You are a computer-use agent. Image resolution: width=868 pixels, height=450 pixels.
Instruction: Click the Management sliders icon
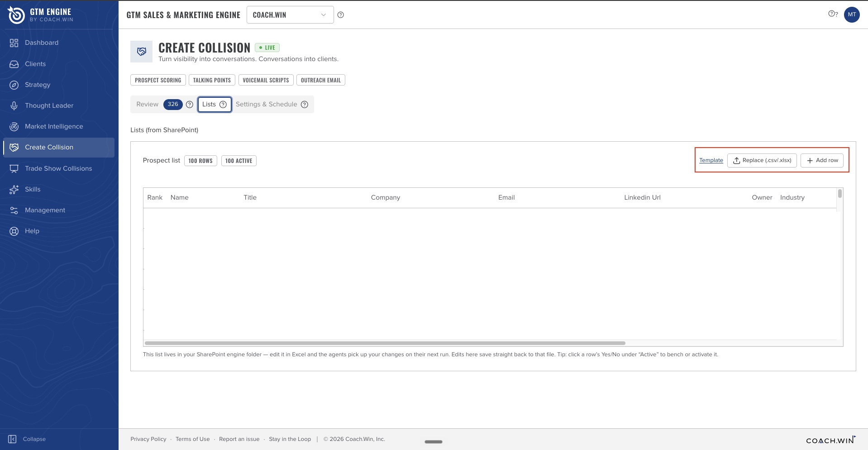14,211
